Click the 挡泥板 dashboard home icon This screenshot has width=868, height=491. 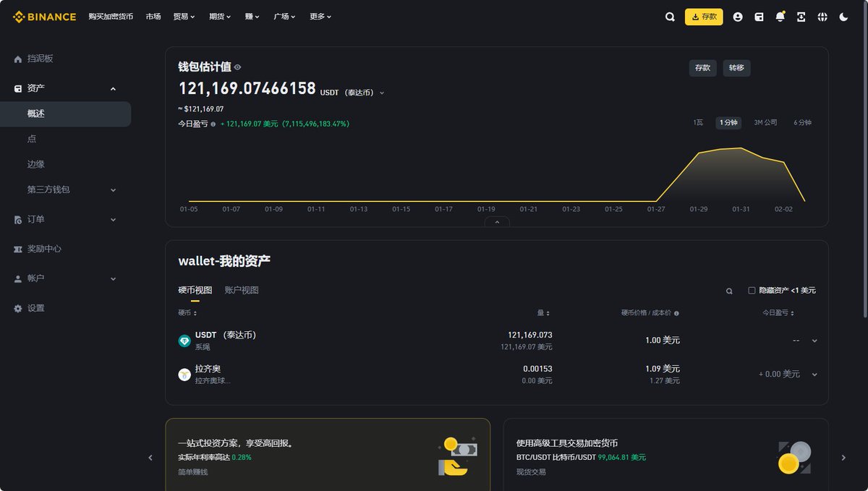point(18,59)
